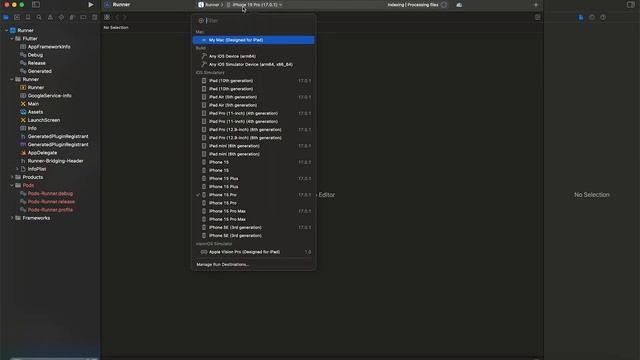The width and height of the screenshot is (640, 360).
Task: Click the Filter field in destination popup
Action: point(259,20)
